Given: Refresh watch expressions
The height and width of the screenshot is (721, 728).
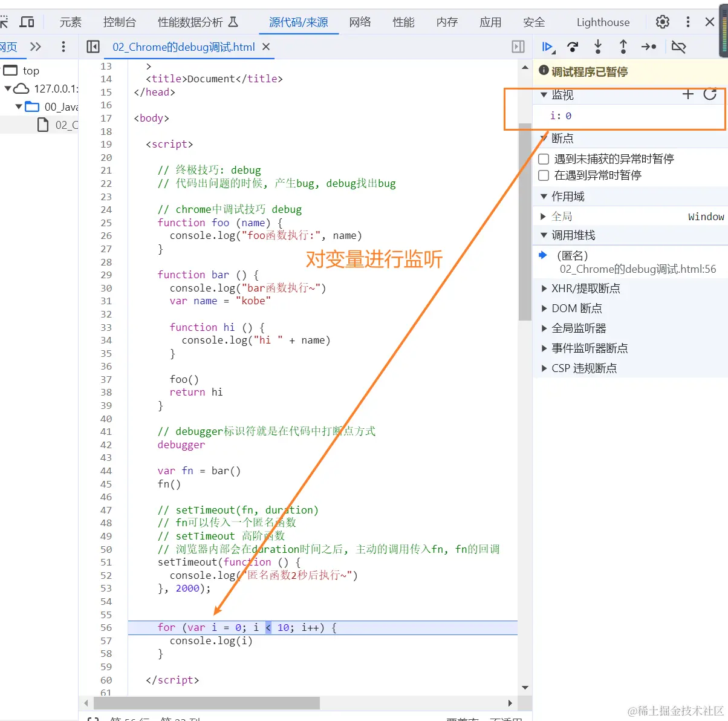Looking at the screenshot, I should coord(710,94).
